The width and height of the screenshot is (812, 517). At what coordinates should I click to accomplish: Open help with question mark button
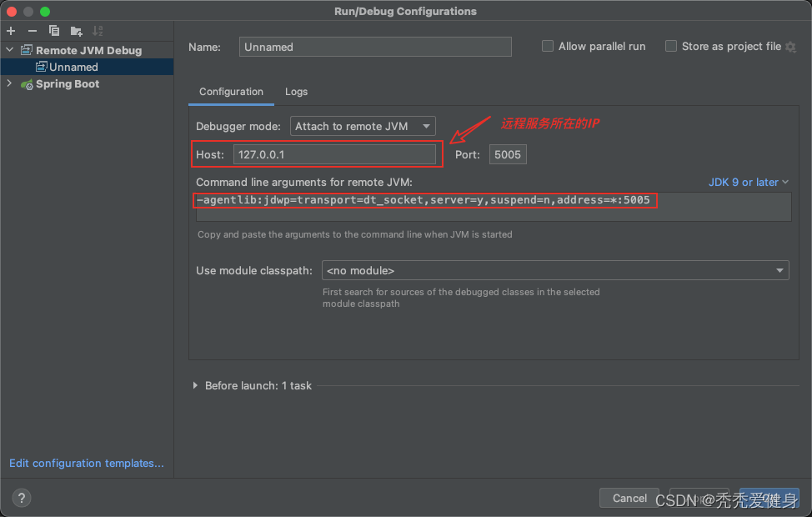pyautogui.click(x=21, y=499)
